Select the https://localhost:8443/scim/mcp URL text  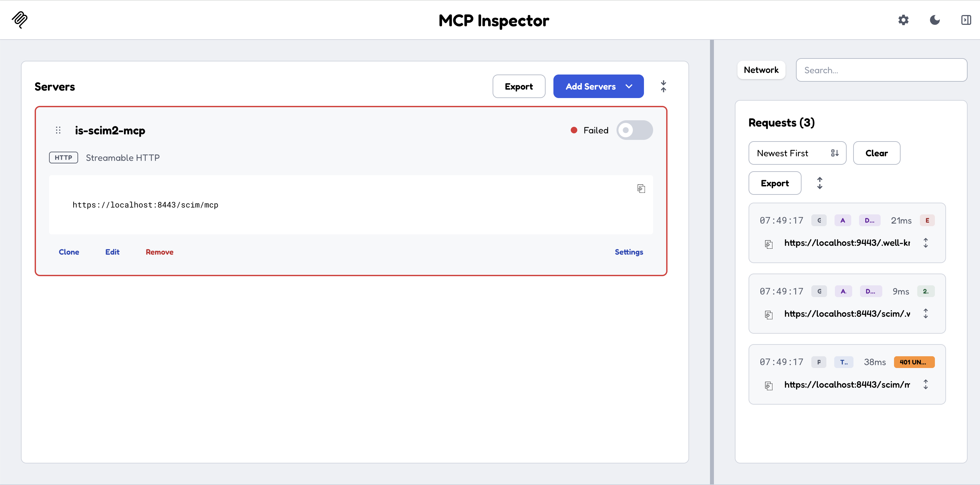click(145, 205)
